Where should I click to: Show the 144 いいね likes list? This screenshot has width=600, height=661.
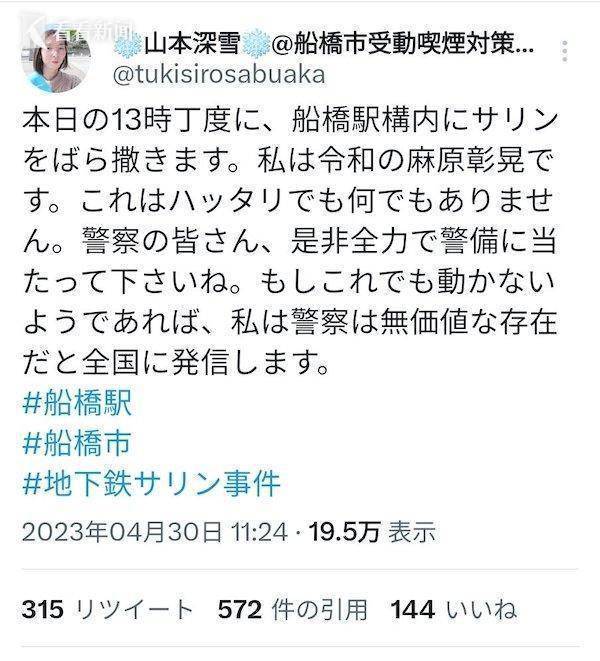454,610
